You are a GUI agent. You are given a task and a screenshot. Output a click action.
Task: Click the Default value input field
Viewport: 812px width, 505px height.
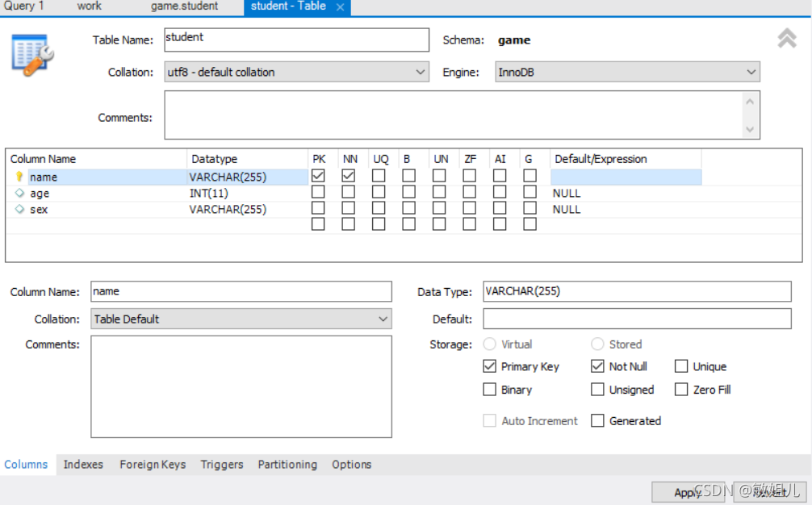637,319
